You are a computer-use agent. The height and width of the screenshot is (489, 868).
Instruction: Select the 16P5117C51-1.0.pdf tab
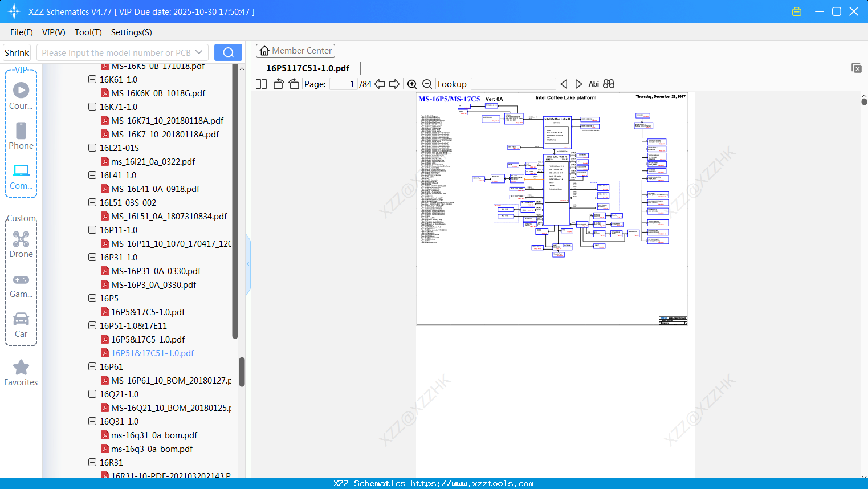(x=308, y=68)
